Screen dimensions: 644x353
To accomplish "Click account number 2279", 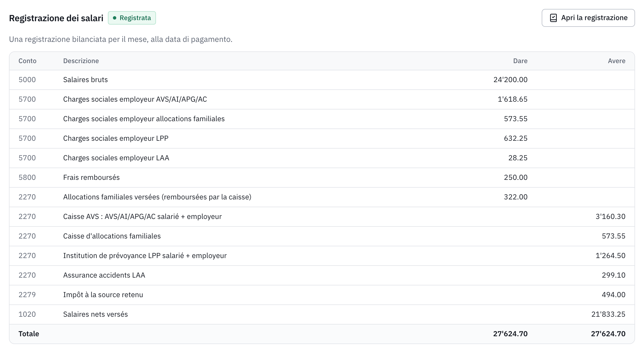I will pyautogui.click(x=27, y=295).
